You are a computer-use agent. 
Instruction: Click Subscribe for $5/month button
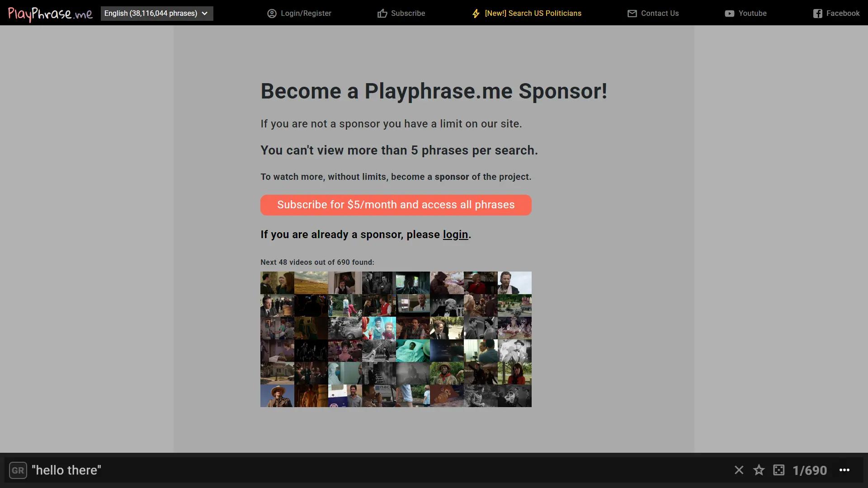click(x=396, y=205)
